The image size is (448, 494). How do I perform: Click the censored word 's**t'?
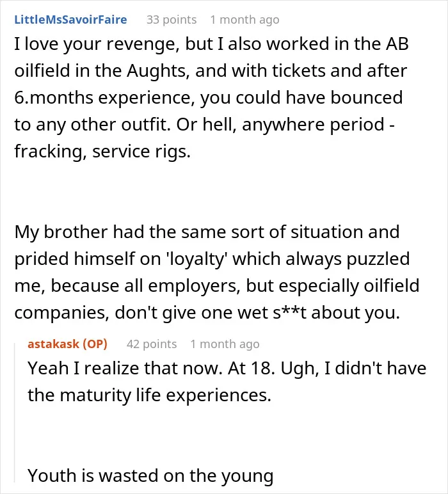[x=289, y=313]
